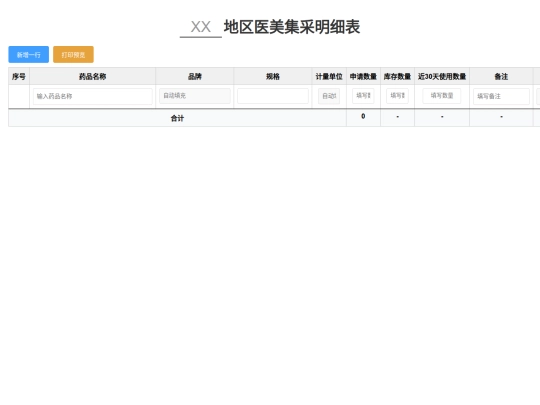The width and height of the screenshot is (540, 405).
Task: Focus the 申请数量 quantity input
Action: click(363, 96)
